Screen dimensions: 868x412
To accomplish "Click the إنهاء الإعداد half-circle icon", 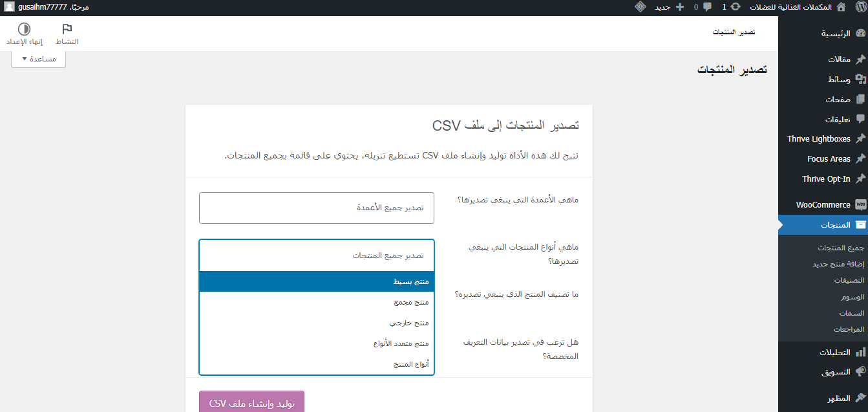I will 24,30.
